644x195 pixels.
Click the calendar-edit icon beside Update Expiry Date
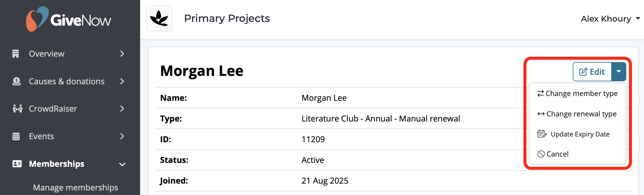click(x=542, y=134)
